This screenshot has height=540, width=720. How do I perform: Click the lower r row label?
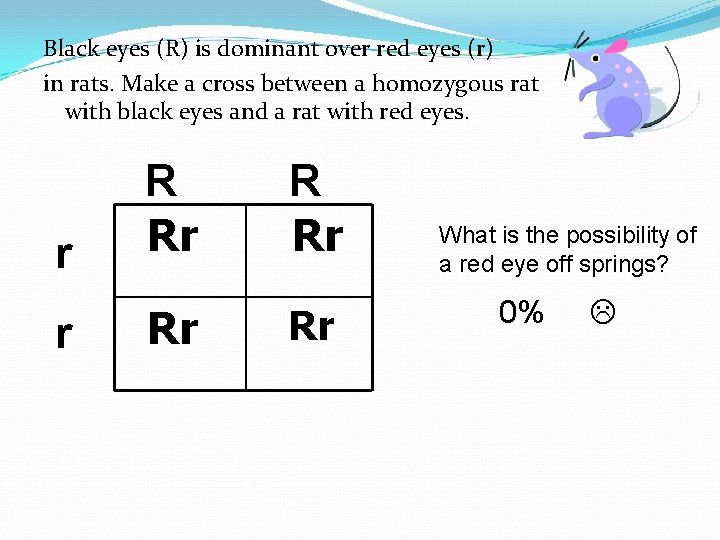64,333
